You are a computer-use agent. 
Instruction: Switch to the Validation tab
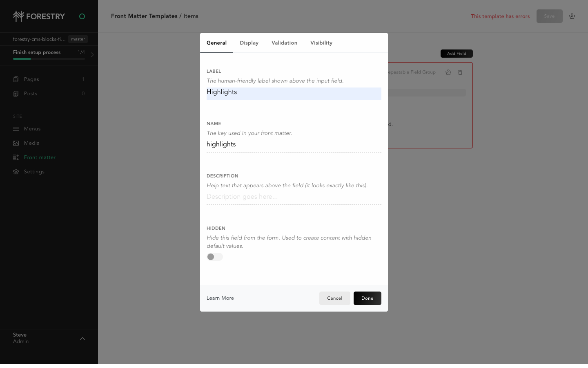tap(284, 43)
